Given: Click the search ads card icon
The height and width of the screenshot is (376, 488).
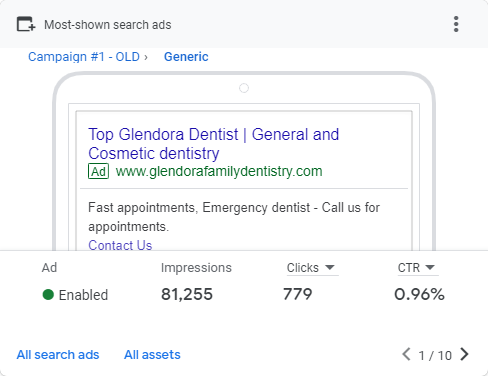Looking at the screenshot, I should click(x=26, y=24).
